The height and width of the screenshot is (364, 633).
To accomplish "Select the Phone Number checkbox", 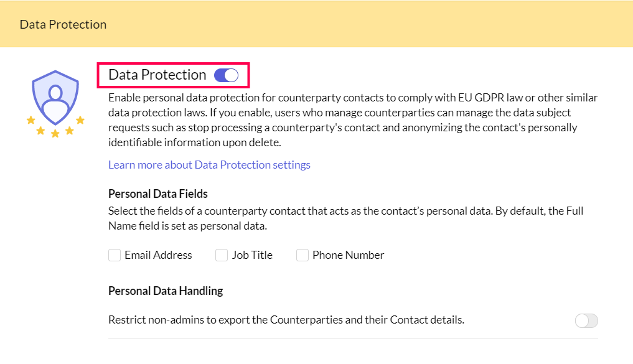I will tap(302, 255).
